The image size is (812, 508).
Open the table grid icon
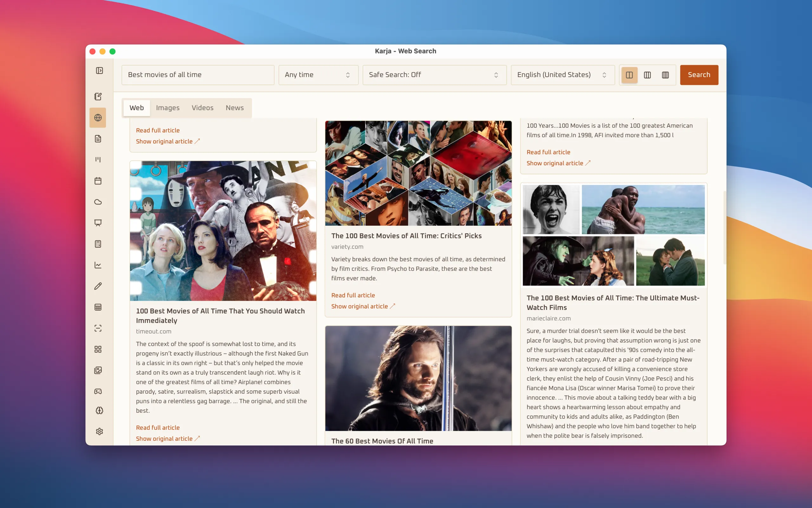click(x=98, y=307)
